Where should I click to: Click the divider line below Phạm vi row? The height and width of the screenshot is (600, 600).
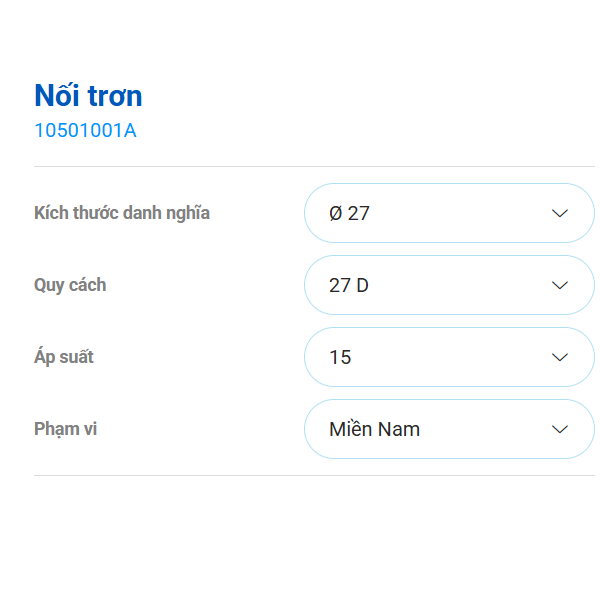click(314, 476)
